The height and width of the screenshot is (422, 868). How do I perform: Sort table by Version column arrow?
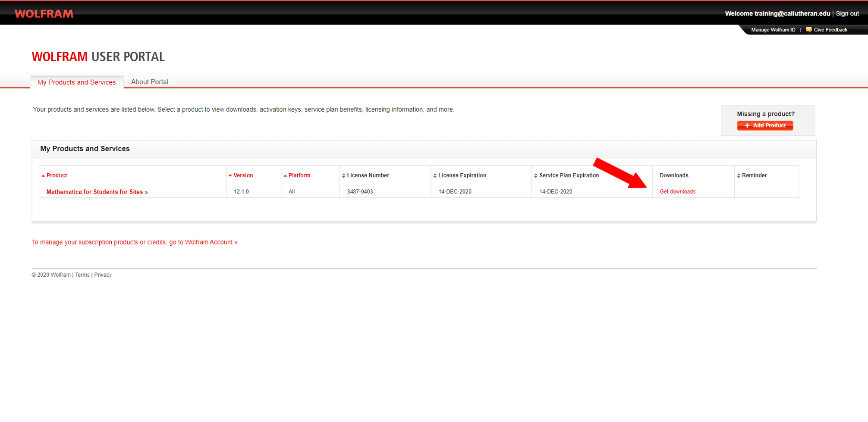230,176
